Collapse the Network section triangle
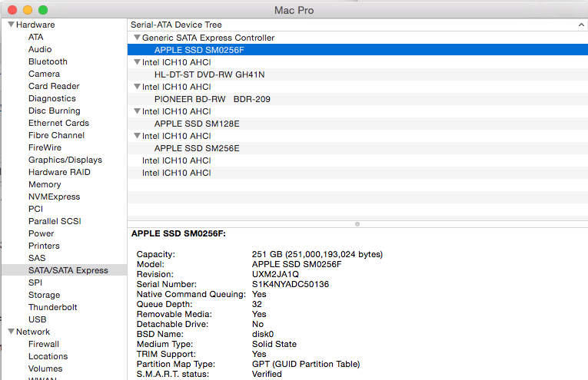588x380 pixels. click(x=12, y=332)
